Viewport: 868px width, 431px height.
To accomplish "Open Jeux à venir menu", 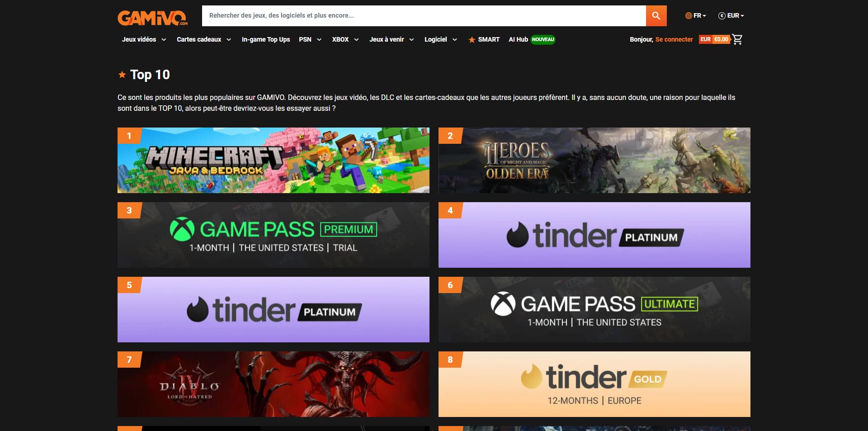I will coord(392,39).
